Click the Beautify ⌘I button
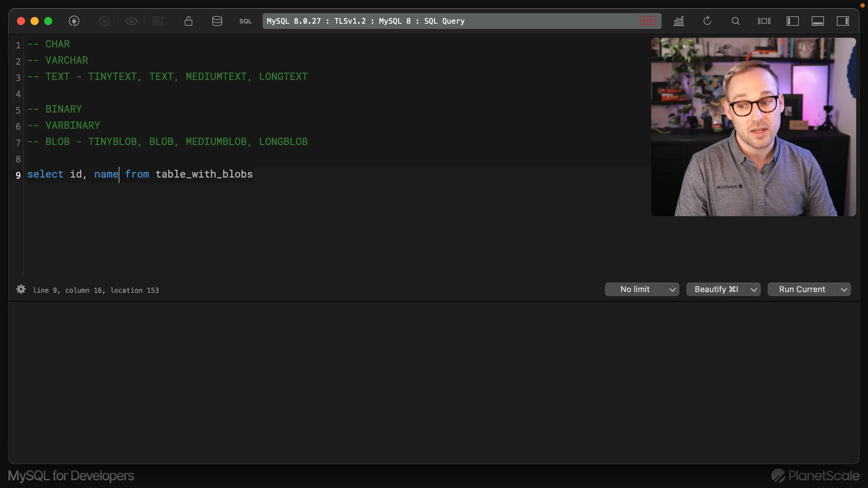The height and width of the screenshot is (488, 868). (x=716, y=289)
